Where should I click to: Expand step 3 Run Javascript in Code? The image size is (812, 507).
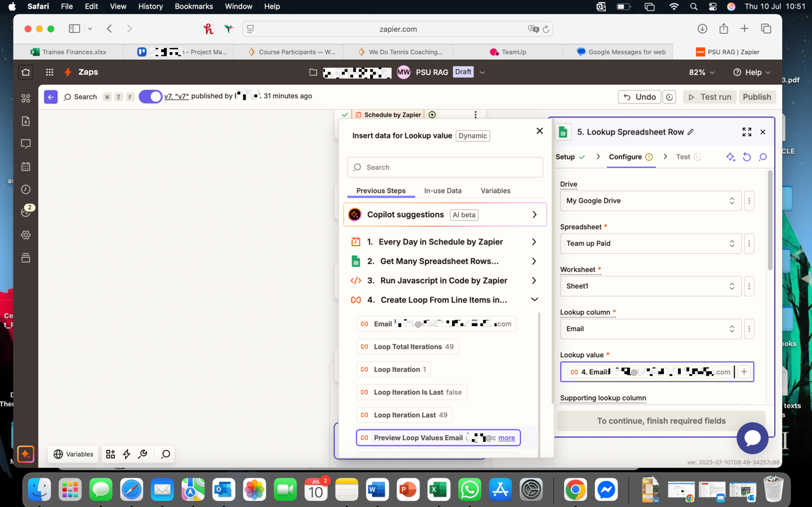pyautogui.click(x=445, y=280)
